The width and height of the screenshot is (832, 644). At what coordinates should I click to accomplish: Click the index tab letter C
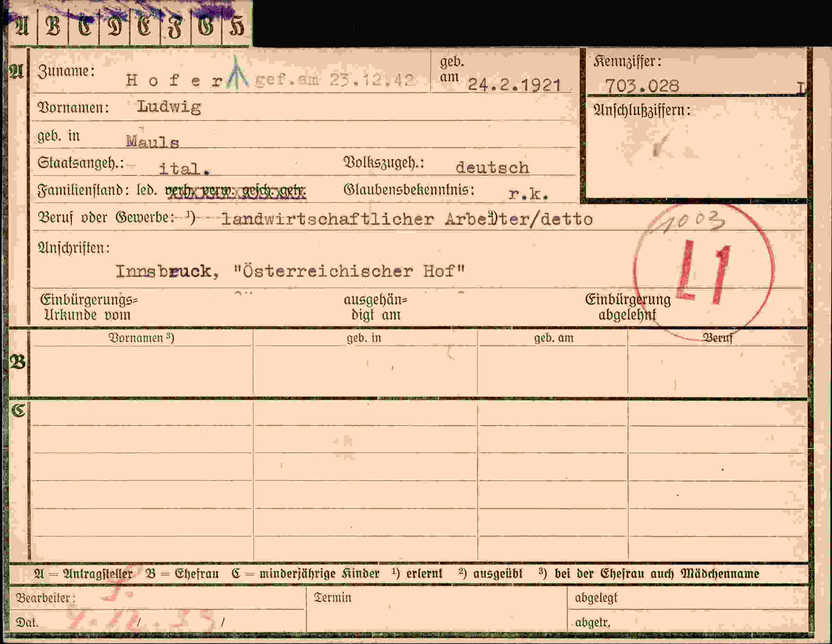click(85, 27)
